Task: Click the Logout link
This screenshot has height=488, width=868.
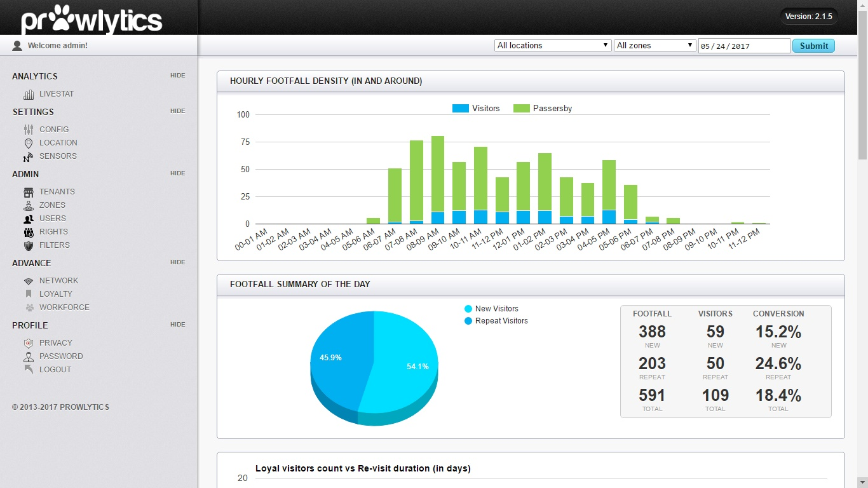Action: tap(55, 370)
